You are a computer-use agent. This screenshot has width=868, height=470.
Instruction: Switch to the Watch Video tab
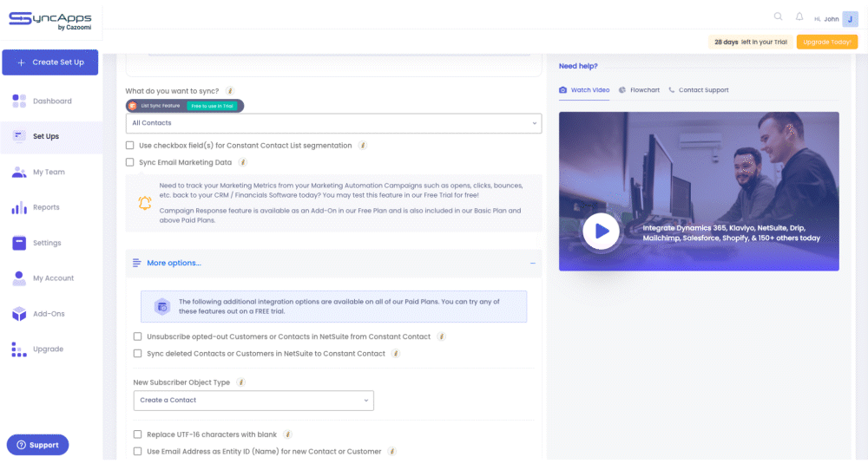pyautogui.click(x=584, y=90)
